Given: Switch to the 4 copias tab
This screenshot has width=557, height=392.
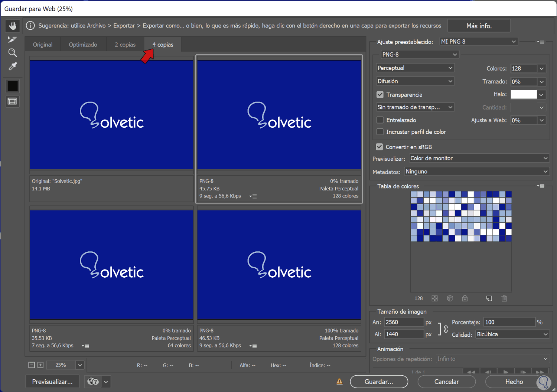Looking at the screenshot, I should pos(163,45).
